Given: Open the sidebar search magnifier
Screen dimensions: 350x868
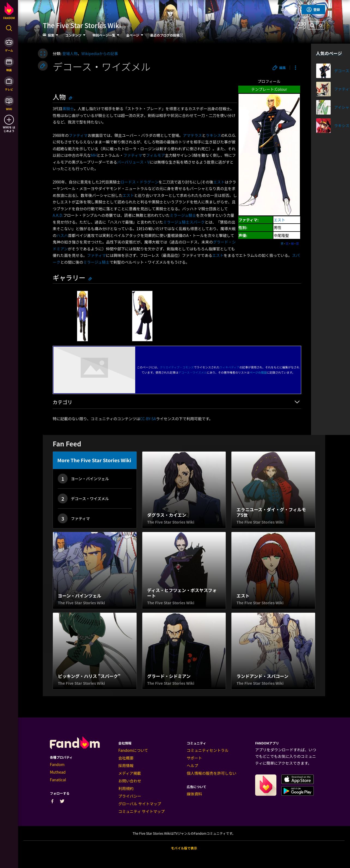Looking at the screenshot, I should point(9,28).
